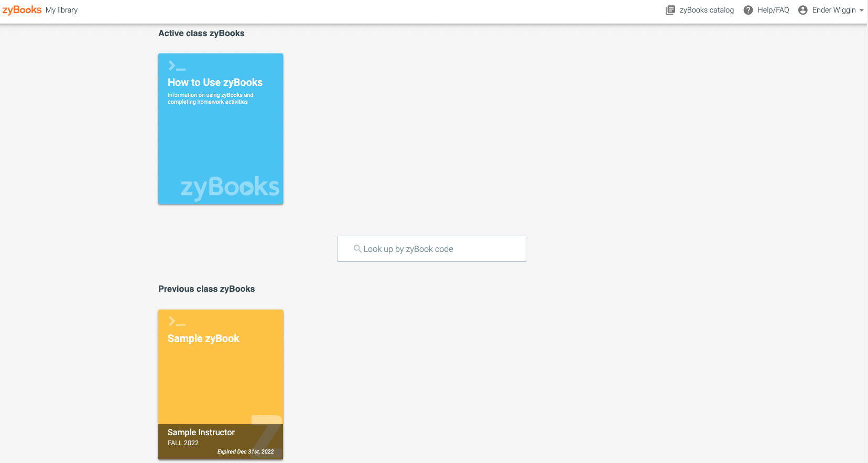
Task: Click the user account avatar icon
Action: pos(802,10)
